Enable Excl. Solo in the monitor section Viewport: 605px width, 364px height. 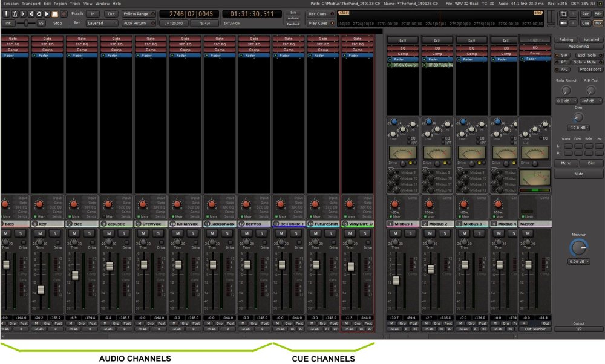588,55
